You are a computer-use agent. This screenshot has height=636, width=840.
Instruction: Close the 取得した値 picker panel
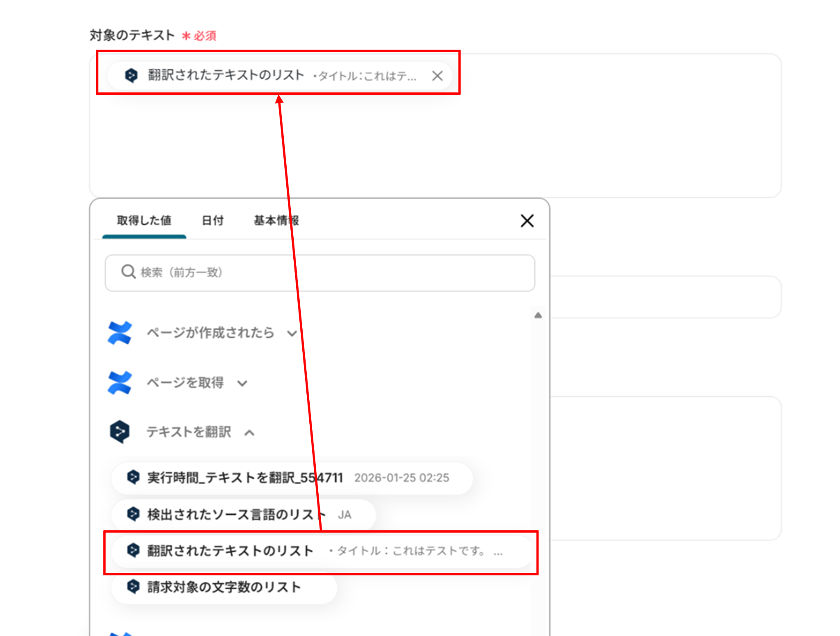tap(527, 221)
